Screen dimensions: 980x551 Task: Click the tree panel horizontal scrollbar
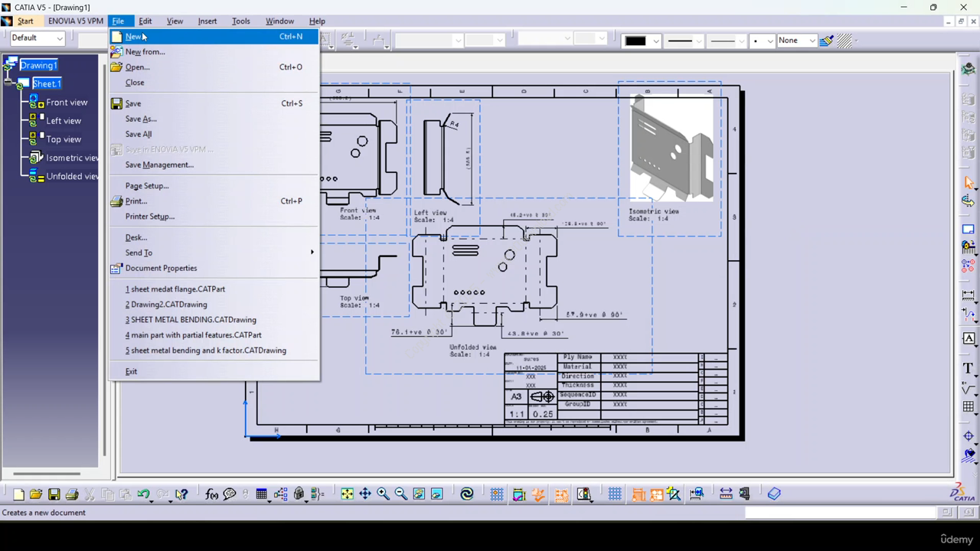point(47,473)
